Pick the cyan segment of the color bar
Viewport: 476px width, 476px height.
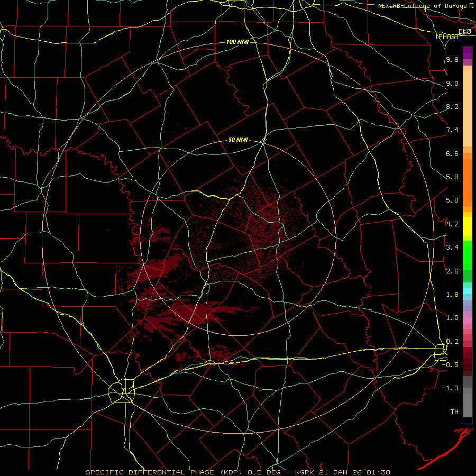pyautogui.click(x=467, y=291)
